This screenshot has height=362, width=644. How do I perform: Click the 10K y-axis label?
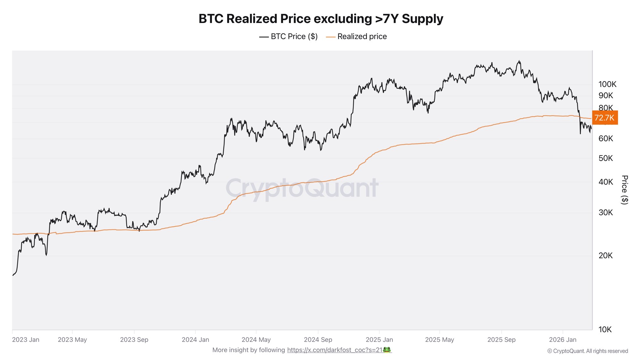[605, 329]
